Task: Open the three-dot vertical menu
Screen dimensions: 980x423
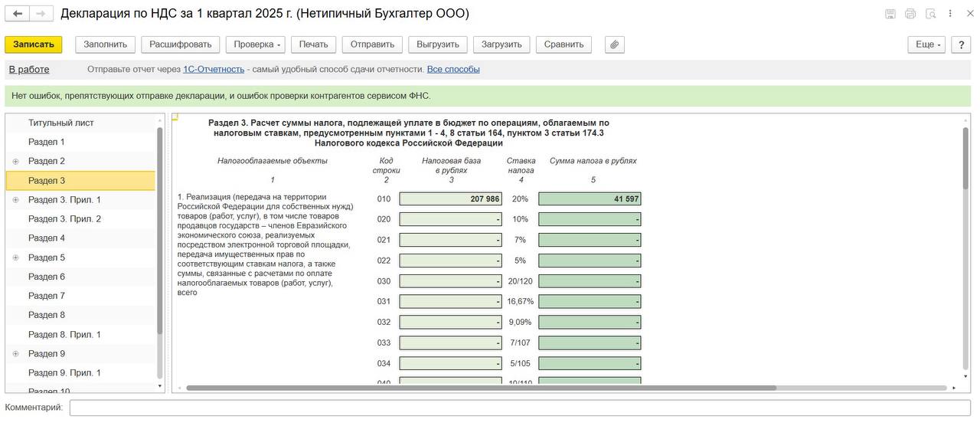Action: click(x=950, y=14)
